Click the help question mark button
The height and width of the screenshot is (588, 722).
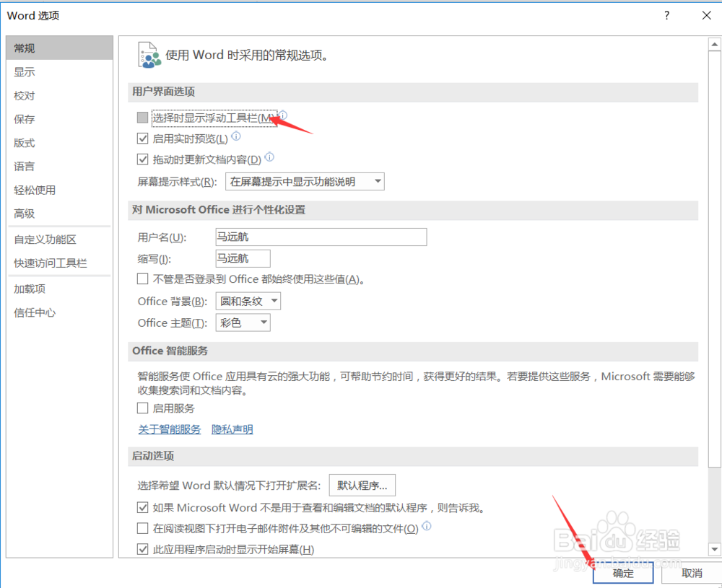[x=666, y=16]
